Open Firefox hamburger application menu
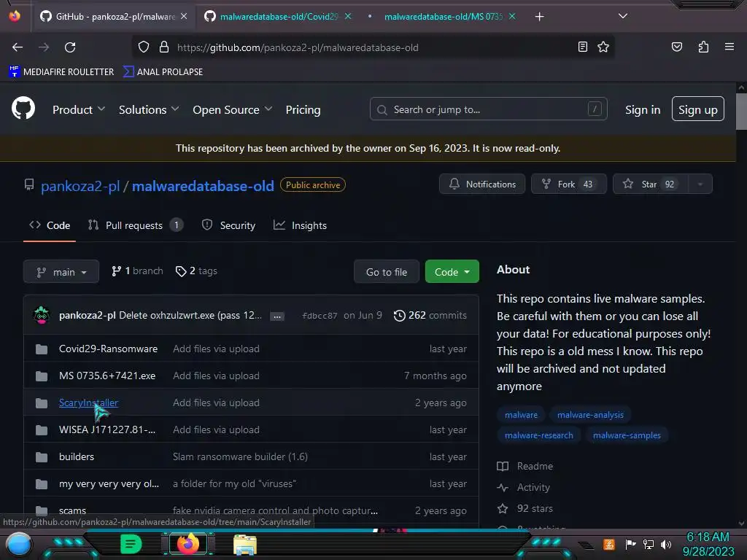Screen dimensions: 747x560 click(729, 47)
